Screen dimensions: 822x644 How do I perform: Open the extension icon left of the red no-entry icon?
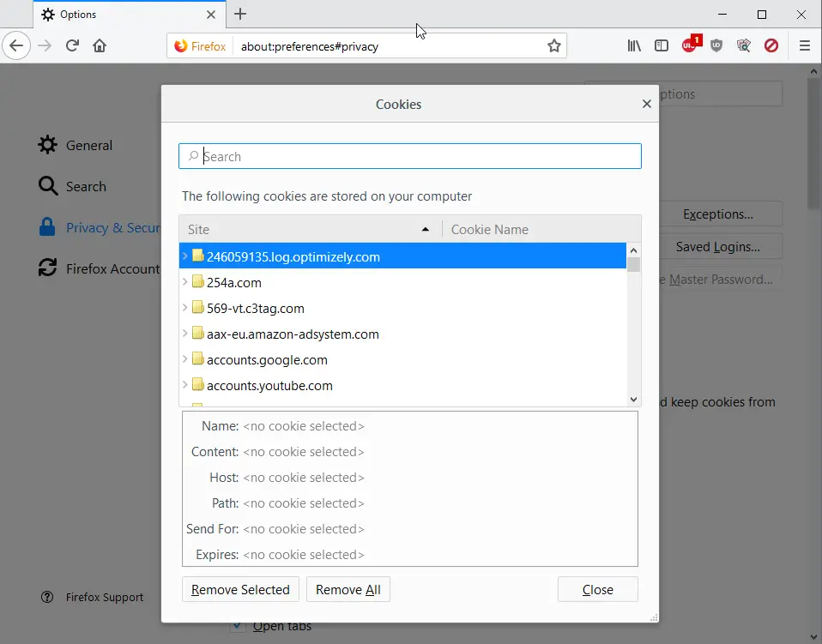point(744,45)
